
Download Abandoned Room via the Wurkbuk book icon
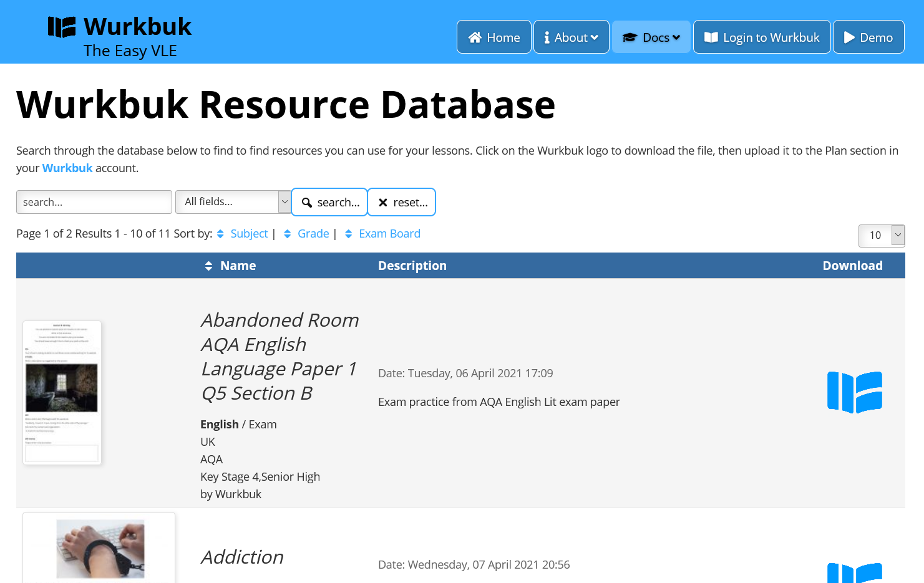(x=855, y=392)
